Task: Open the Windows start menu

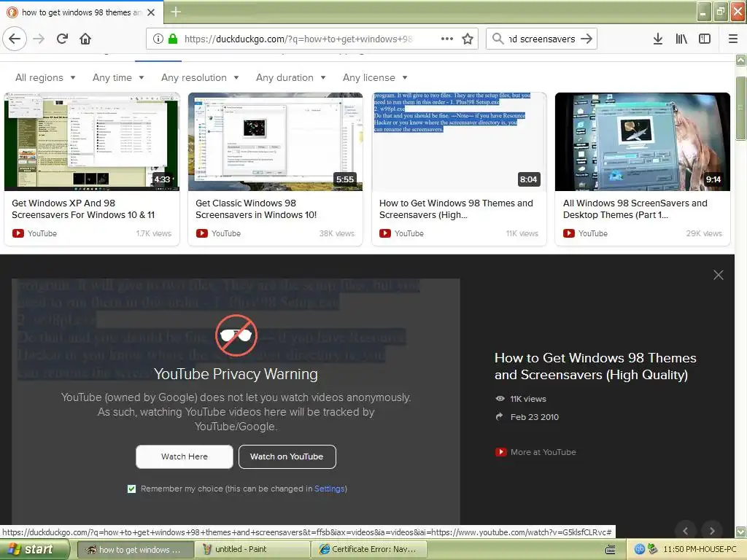Action: click(x=34, y=550)
